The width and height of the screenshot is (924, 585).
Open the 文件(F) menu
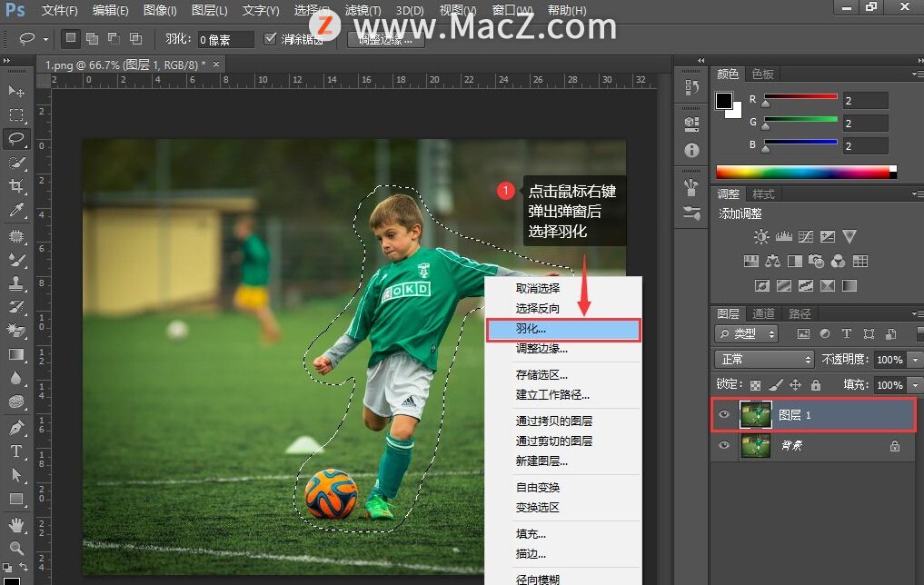60,11
